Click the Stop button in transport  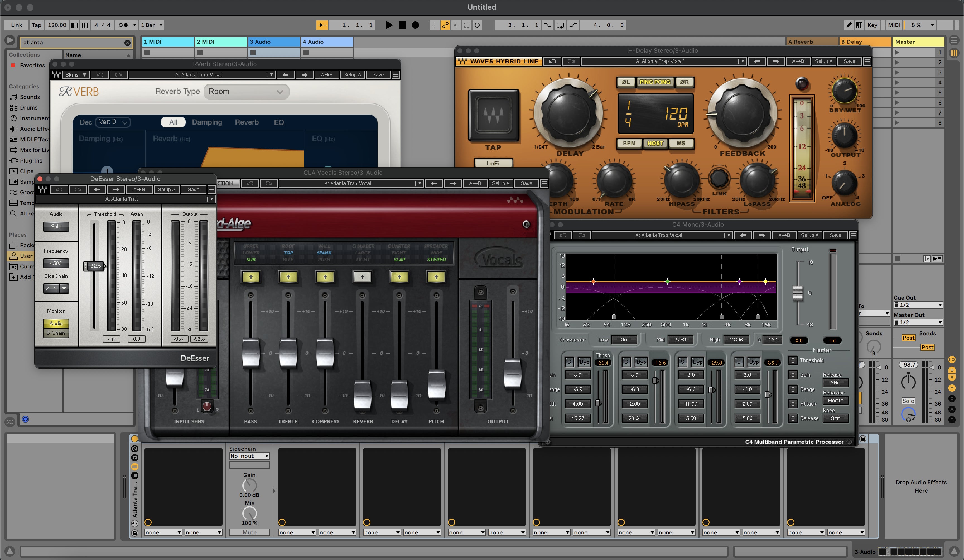click(402, 25)
